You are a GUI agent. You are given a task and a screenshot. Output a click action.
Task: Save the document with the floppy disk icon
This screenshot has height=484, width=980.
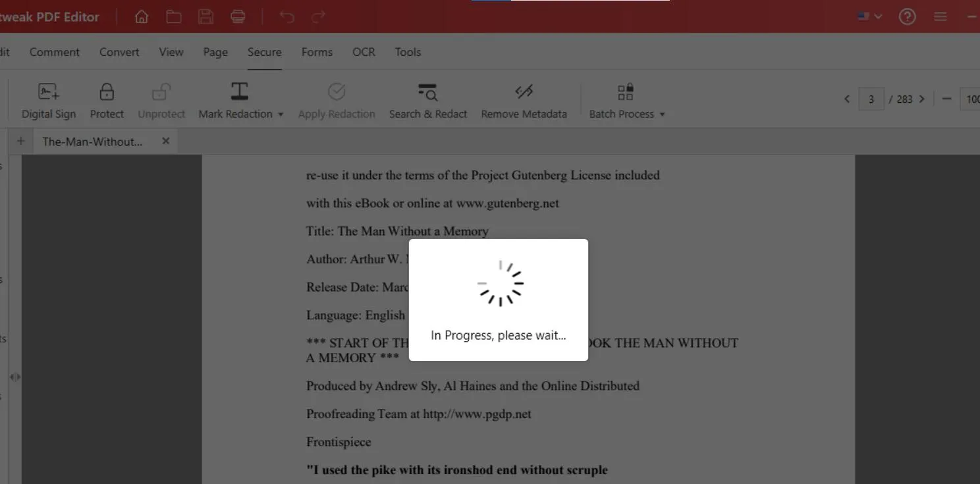click(206, 16)
